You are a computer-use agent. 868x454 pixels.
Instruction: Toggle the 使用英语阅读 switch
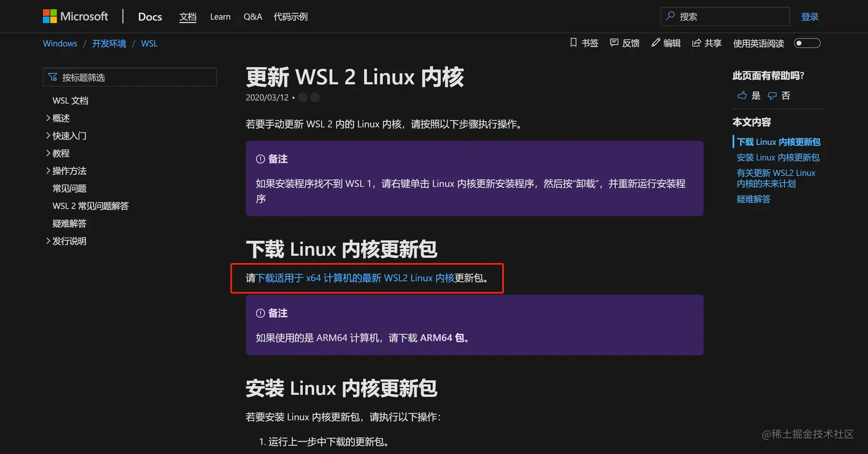[x=807, y=43]
